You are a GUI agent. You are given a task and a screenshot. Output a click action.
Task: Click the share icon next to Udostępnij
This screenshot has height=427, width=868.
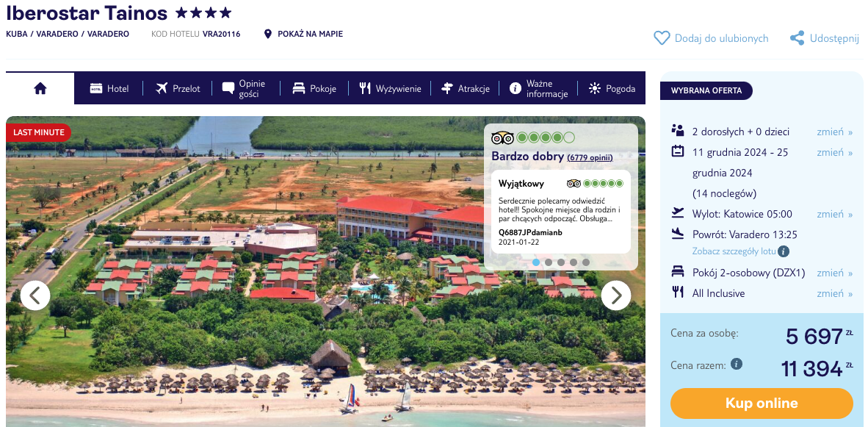(798, 38)
